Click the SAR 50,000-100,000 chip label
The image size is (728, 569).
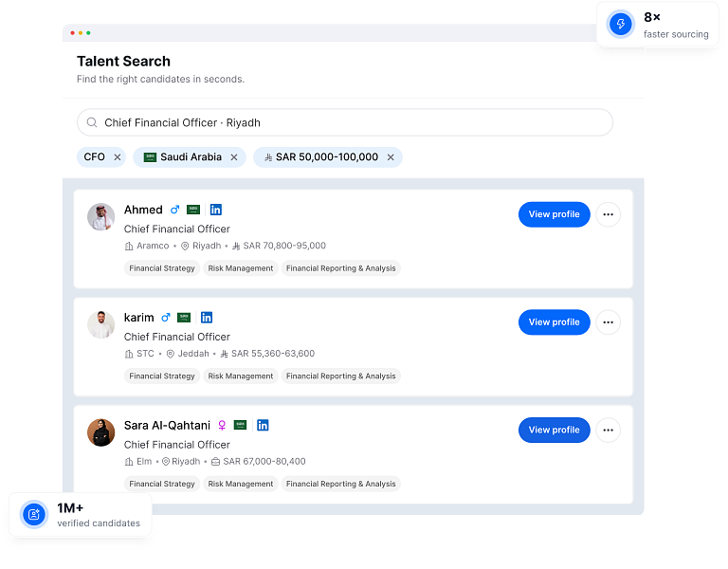[x=327, y=157]
